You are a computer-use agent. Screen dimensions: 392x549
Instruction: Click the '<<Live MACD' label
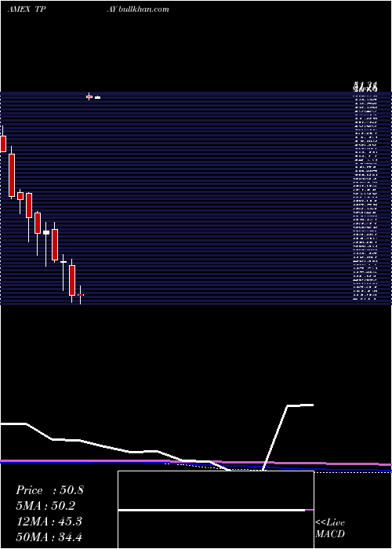330,528
